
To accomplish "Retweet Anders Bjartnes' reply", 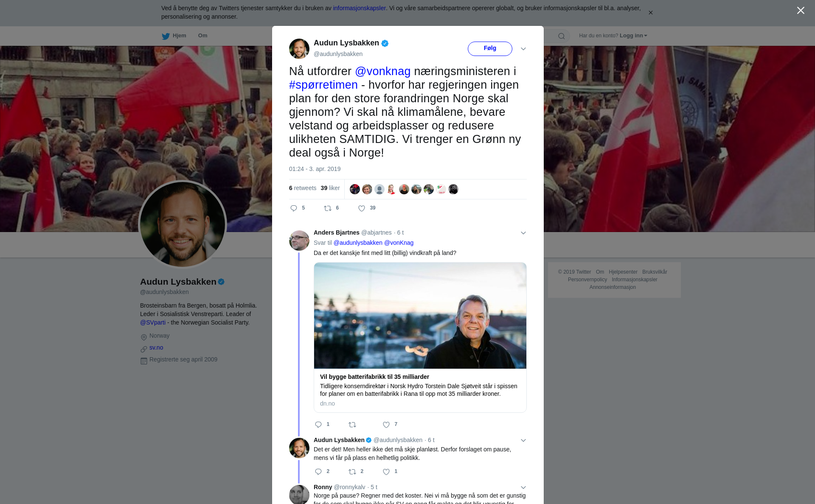I will [352, 425].
